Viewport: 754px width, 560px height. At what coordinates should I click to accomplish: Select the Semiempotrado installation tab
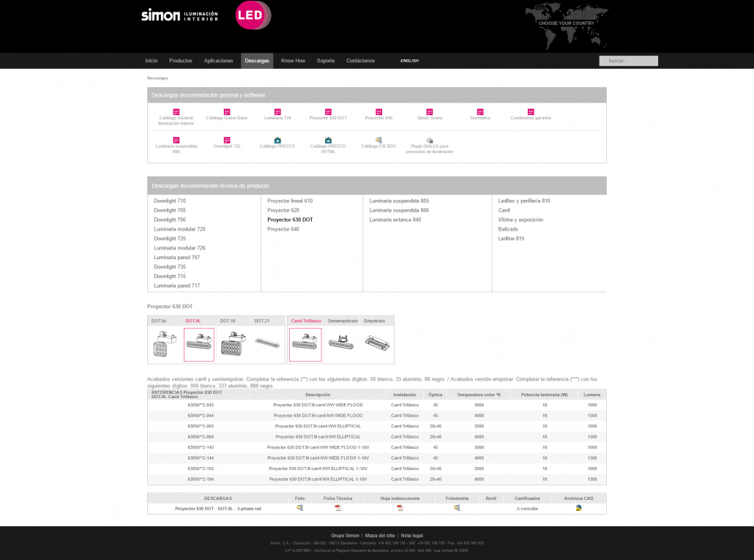[x=343, y=321]
